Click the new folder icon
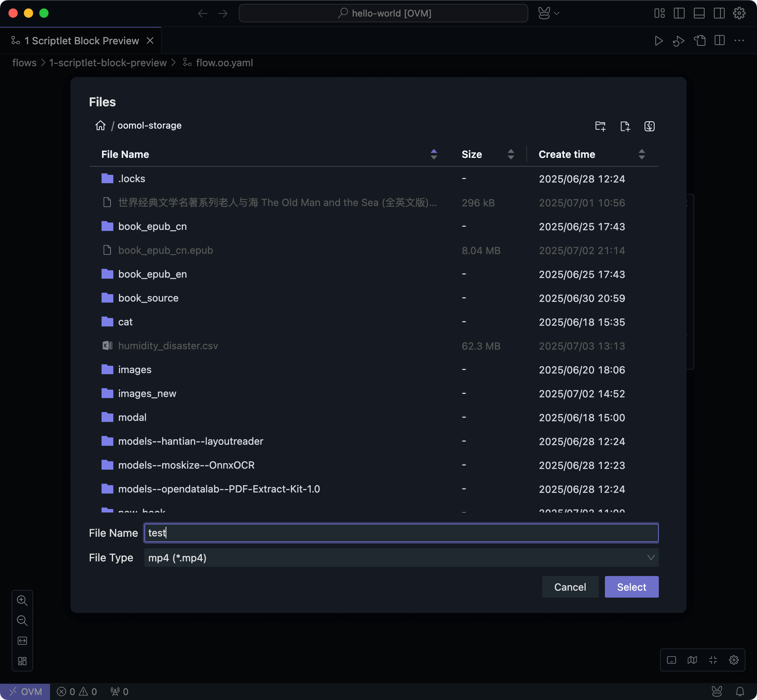The width and height of the screenshot is (757, 700). [600, 126]
